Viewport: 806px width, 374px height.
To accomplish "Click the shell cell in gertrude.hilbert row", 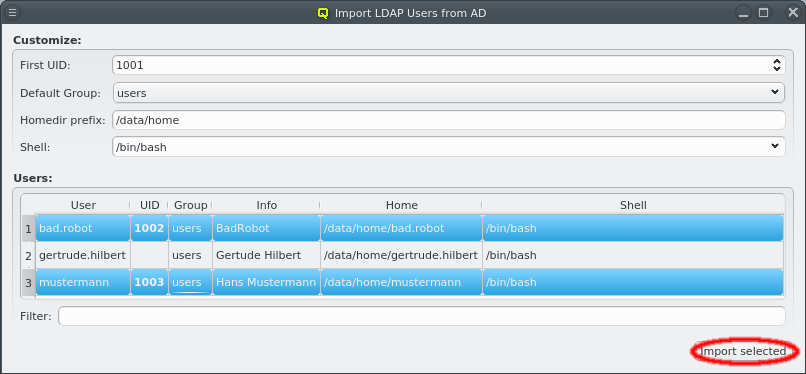I will [633, 255].
